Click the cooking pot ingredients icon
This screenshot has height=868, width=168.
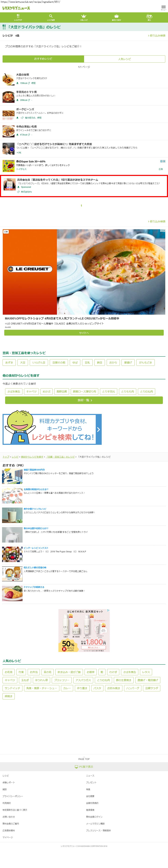pyautogui.click(x=116, y=16)
